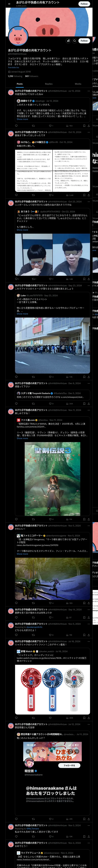The height and width of the screenshot is (868, 98).
Task: Click Translate bio under the profile description
Action: coord(14,67)
